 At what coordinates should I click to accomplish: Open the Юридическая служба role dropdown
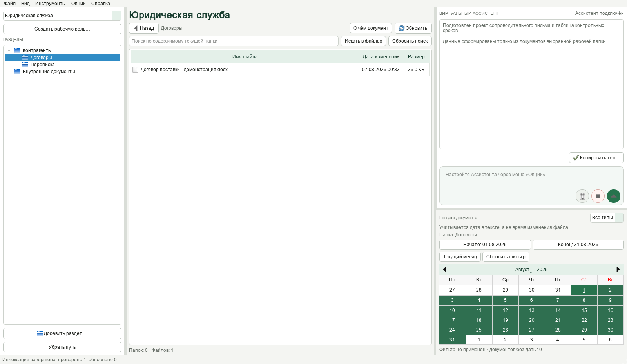point(62,16)
